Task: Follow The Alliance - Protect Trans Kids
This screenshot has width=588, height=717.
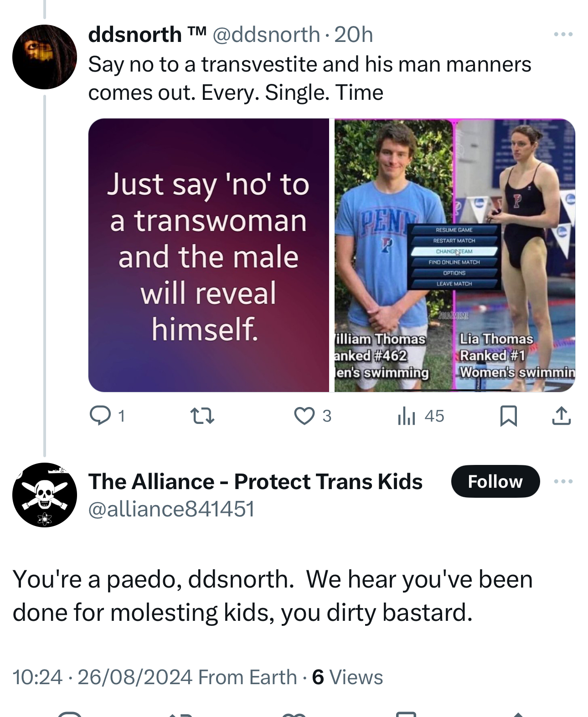Action: coord(495,481)
